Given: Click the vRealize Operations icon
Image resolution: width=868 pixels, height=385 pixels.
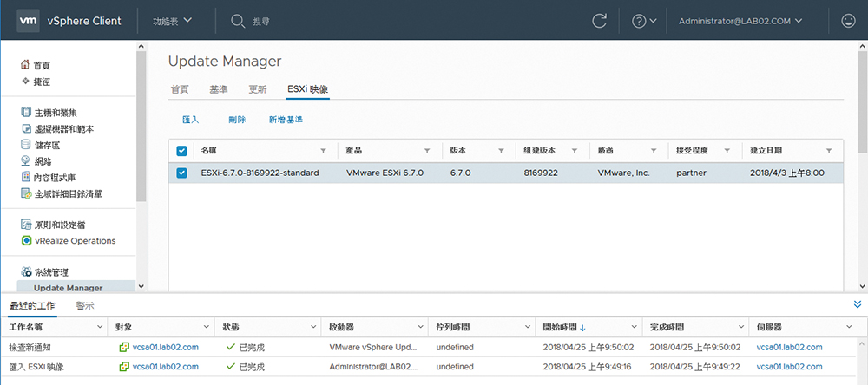Looking at the screenshot, I should pos(25,241).
